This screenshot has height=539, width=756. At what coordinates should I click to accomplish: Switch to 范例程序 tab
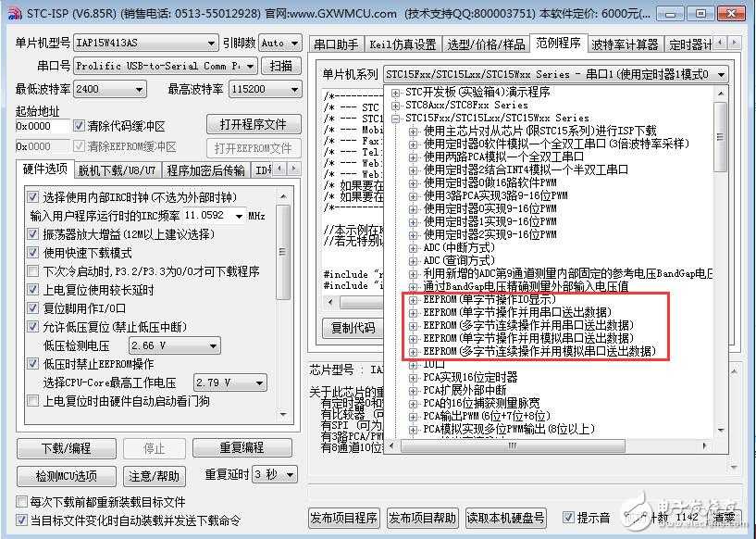pyautogui.click(x=558, y=44)
